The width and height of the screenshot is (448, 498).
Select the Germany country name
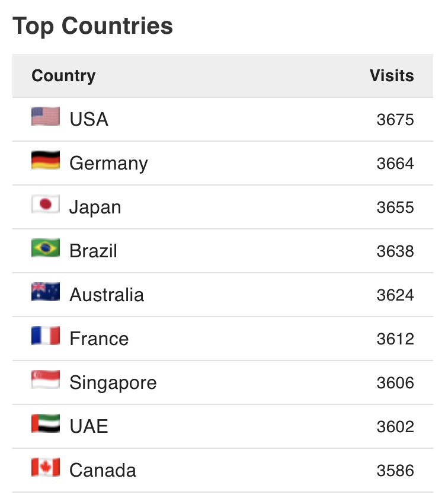point(108,164)
